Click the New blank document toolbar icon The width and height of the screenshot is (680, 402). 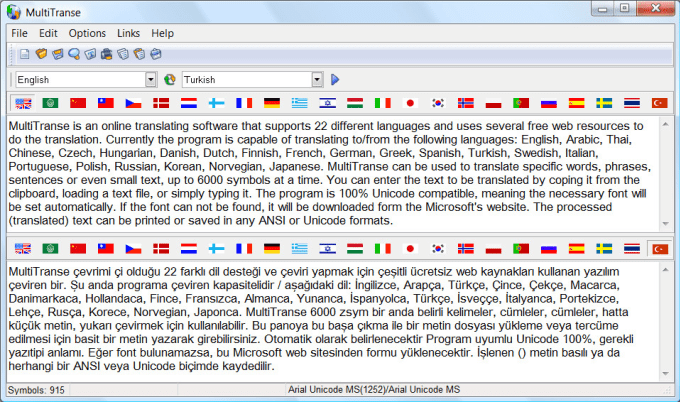click(24, 54)
